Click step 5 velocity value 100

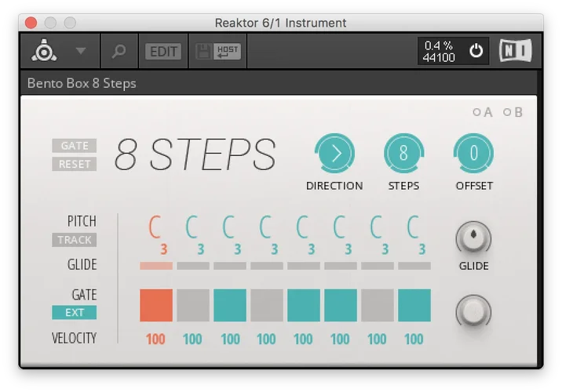[303, 339]
